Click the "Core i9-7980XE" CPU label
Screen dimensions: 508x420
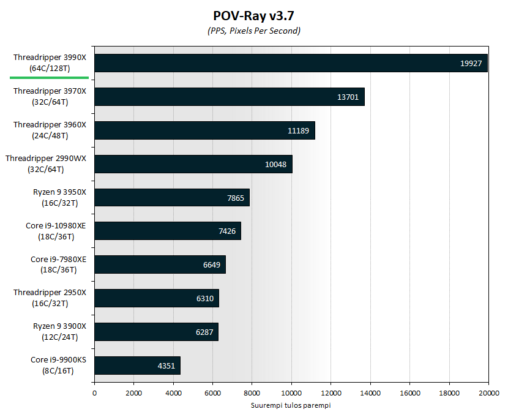click(x=59, y=264)
